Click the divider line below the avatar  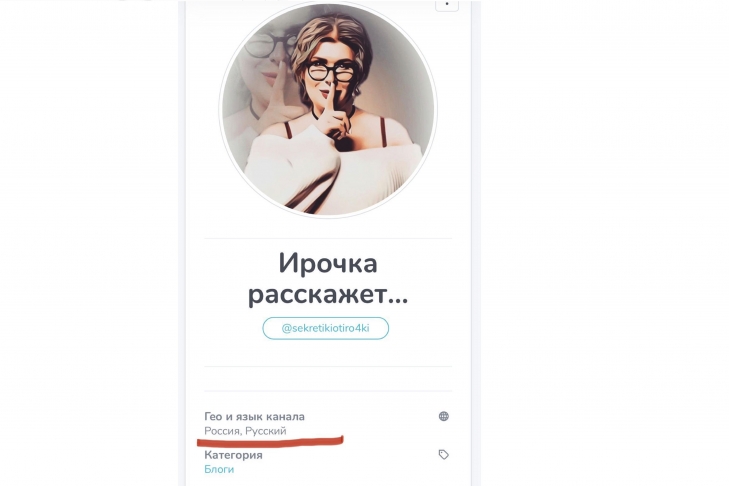coord(328,239)
